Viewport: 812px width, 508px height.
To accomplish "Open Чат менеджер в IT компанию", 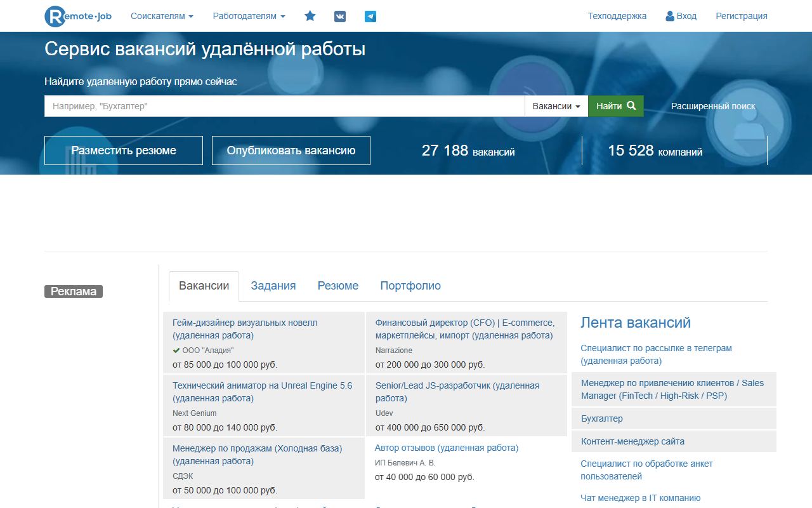I will [640, 498].
